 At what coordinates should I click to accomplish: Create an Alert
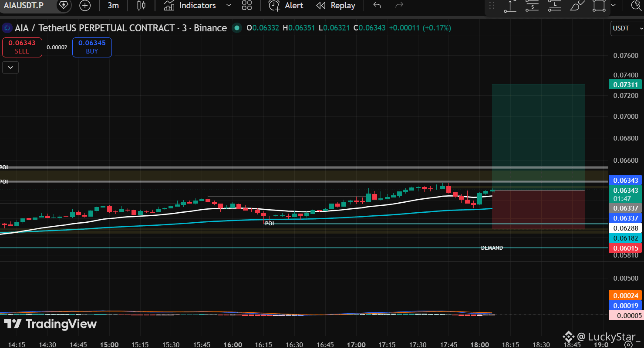[x=286, y=6]
